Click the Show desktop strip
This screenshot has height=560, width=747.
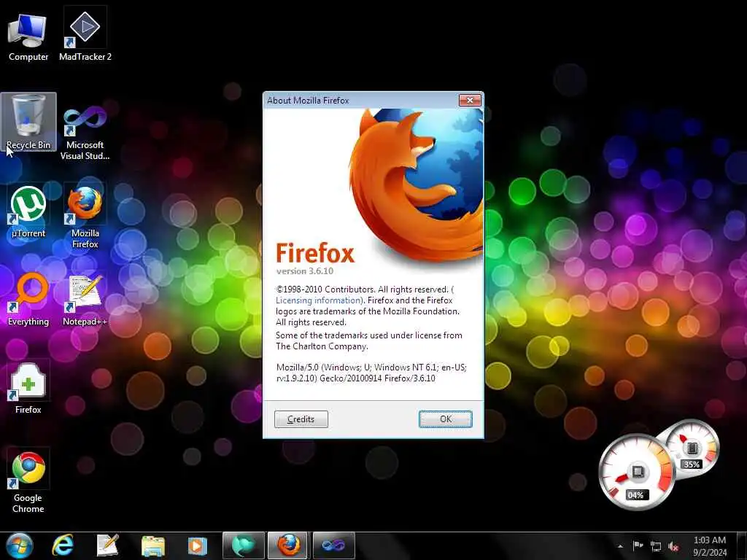click(x=742, y=545)
